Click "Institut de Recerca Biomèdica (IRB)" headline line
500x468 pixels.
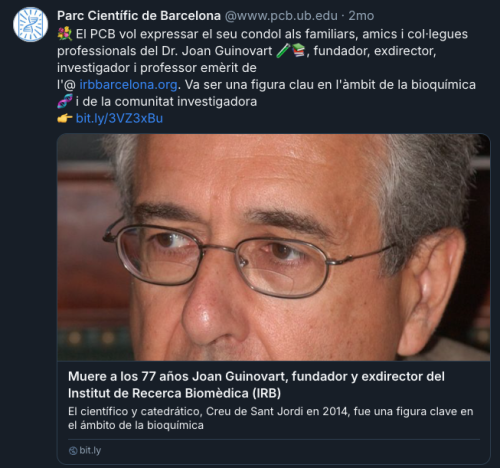click(174, 393)
